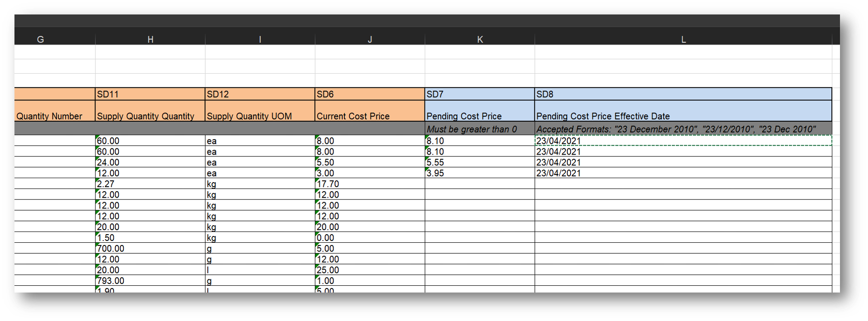This screenshot has width=868, height=321.
Task: Click the SD11 code cell
Action: tap(150, 94)
